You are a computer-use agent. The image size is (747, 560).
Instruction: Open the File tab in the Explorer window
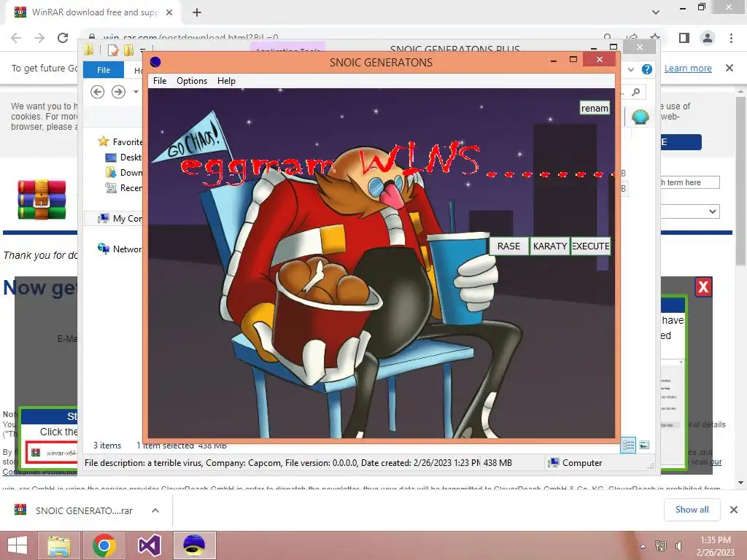(x=104, y=70)
